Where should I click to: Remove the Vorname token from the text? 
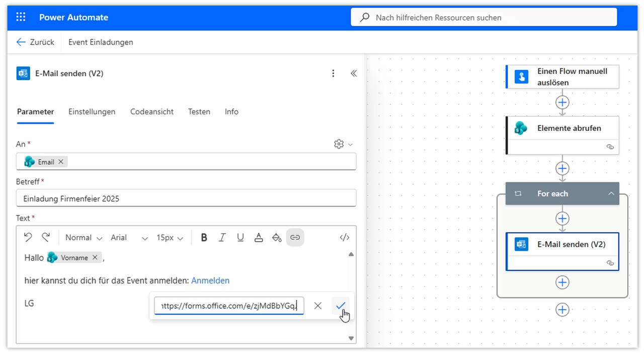point(95,257)
